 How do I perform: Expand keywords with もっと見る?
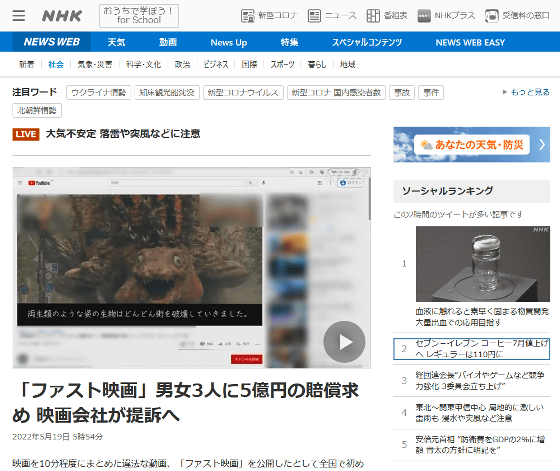526,92
